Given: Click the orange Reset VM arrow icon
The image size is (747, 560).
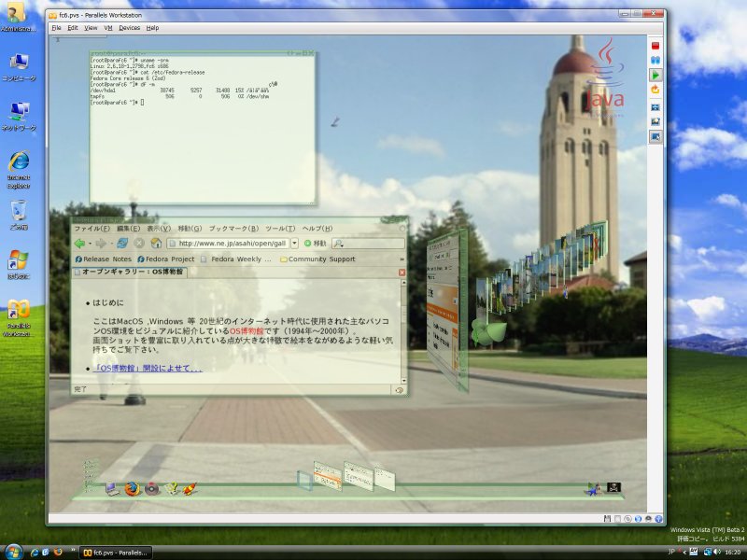Looking at the screenshot, I should coord(655,90).
